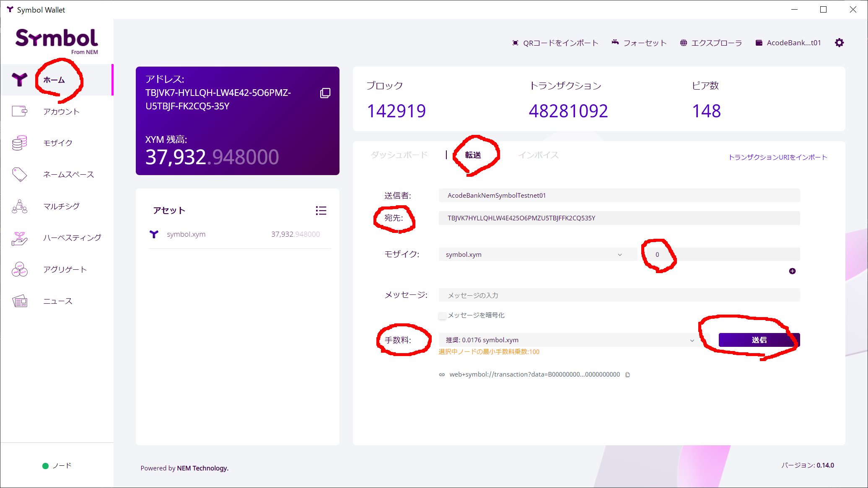868x488 pixels.
Task: Open the Namespace tag icon
Action: point(20,174)
